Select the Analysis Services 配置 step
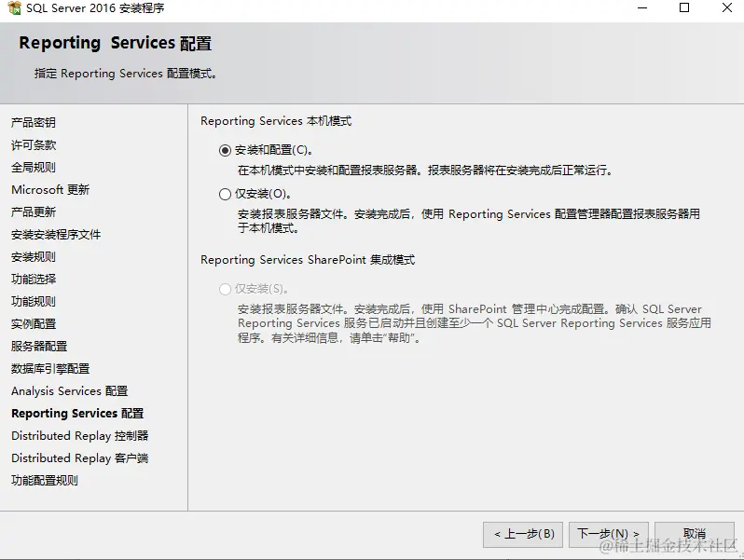744x560 pixels. click(x=69, y=390)
